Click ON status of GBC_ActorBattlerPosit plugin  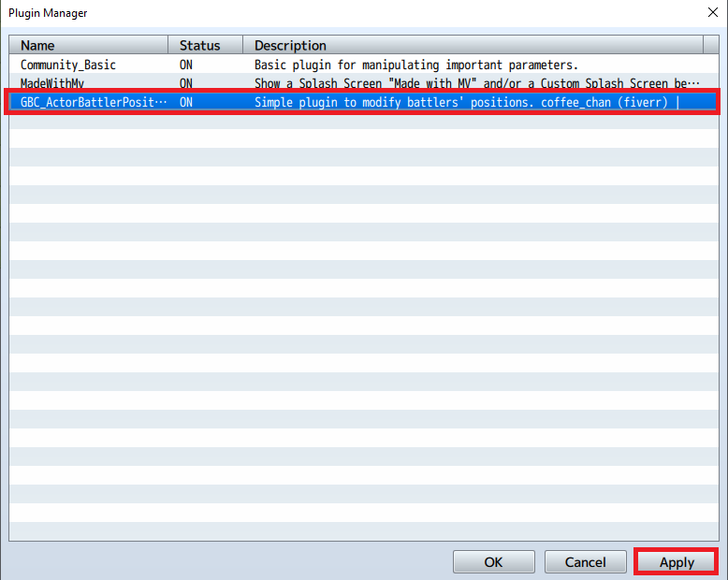pos(186,102)
